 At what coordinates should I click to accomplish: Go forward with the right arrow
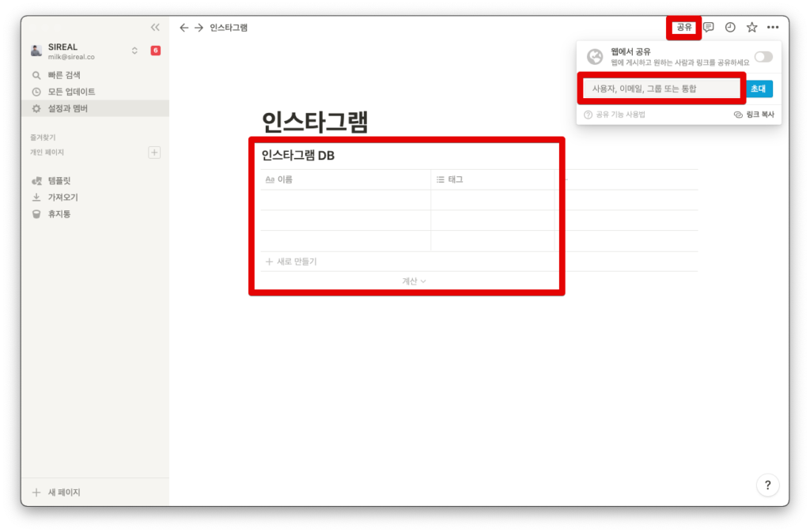click(199, 28)
